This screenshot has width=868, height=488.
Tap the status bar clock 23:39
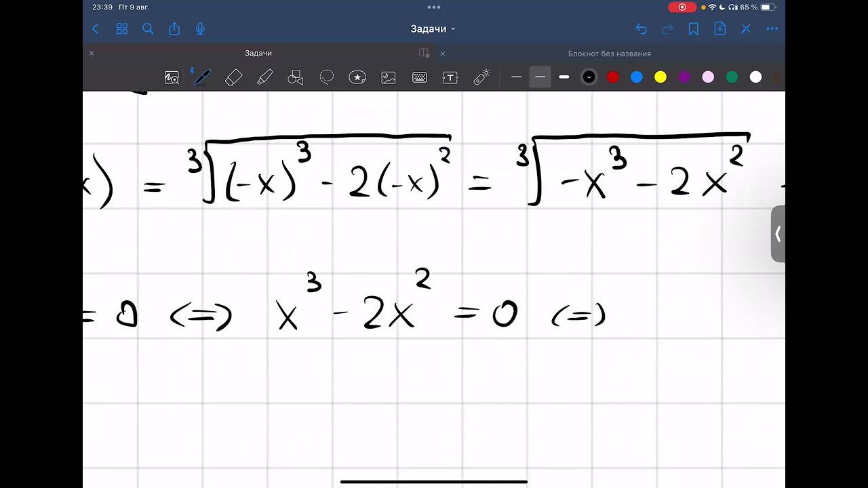coord(102,7)
